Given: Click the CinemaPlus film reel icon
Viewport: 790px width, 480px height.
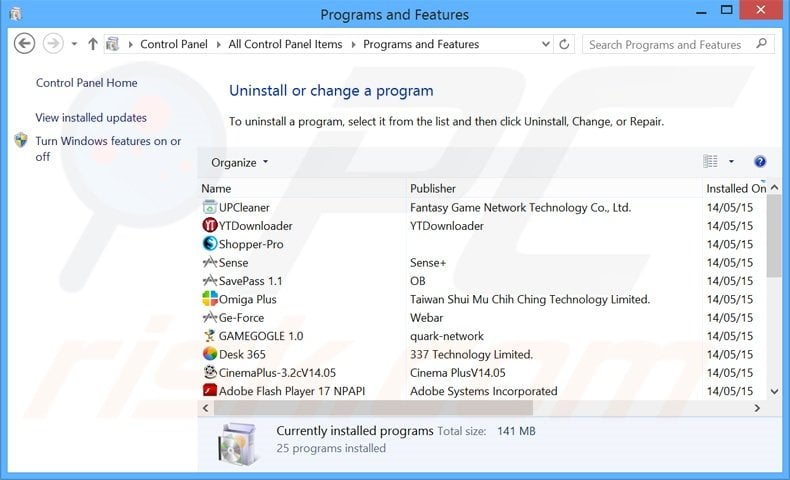Looking at the screenshot, I should 209,372.
